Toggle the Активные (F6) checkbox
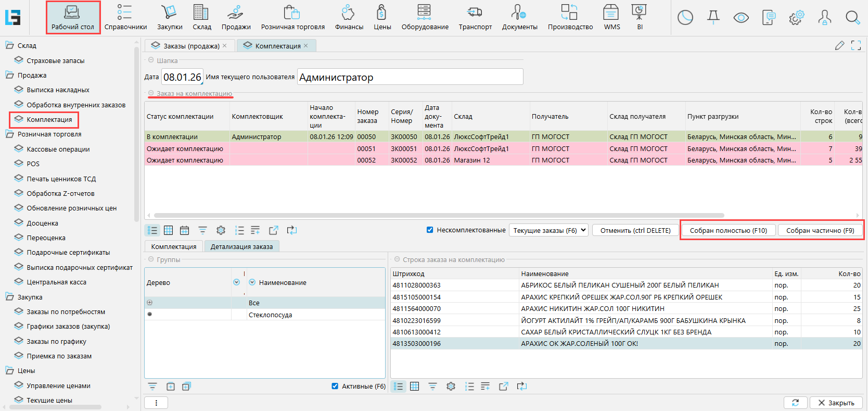 (x=335, y=386)
